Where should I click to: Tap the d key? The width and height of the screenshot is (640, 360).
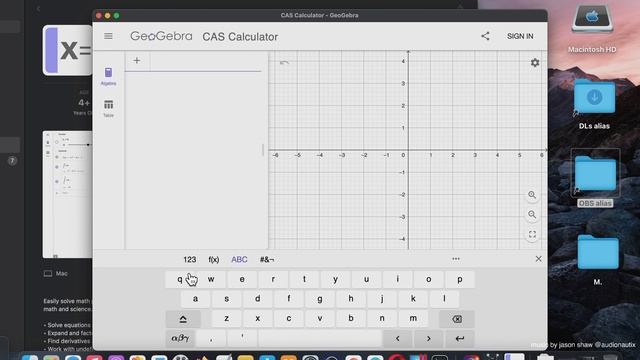point(258,299)
